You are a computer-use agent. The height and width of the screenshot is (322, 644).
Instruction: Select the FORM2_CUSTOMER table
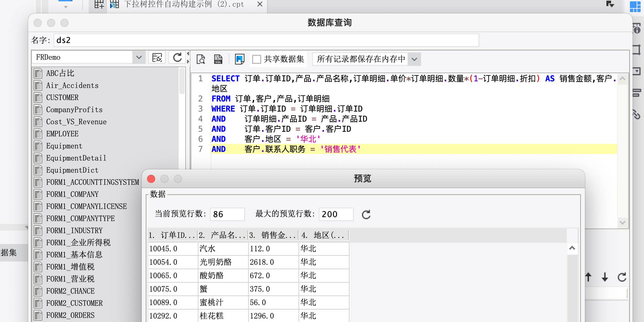87,303
